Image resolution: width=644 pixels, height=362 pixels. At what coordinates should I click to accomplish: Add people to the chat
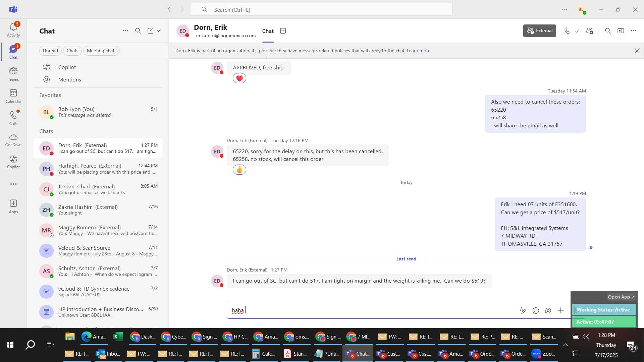tap(590, 31)
